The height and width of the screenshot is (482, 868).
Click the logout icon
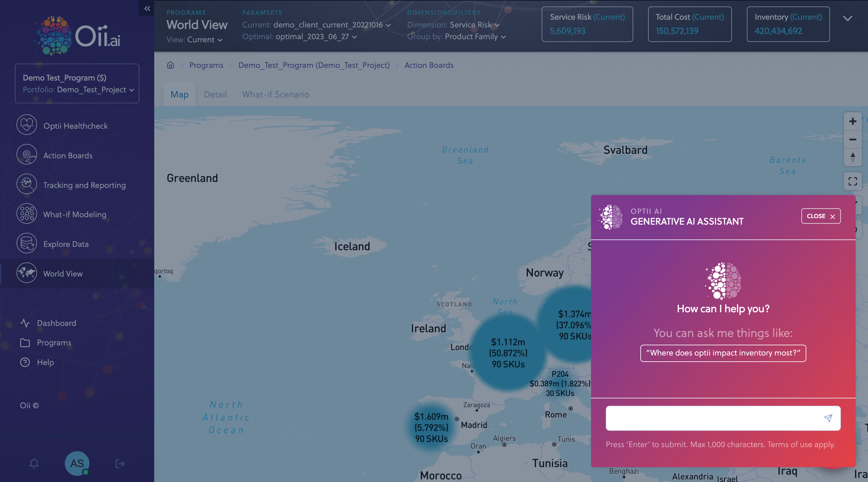[x=120, y=463]
